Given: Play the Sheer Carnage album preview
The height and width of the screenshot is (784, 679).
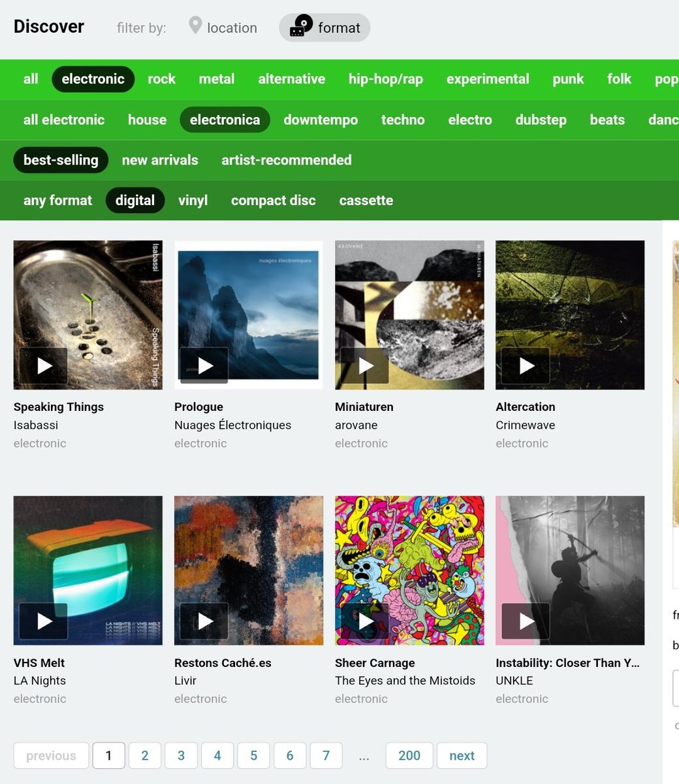Looking at the screenshot, I should [x=364, y=621].
